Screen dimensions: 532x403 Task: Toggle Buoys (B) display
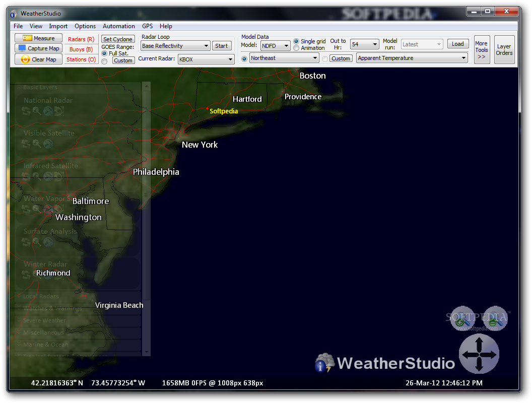pyautogui.click(x=81, y=49)
